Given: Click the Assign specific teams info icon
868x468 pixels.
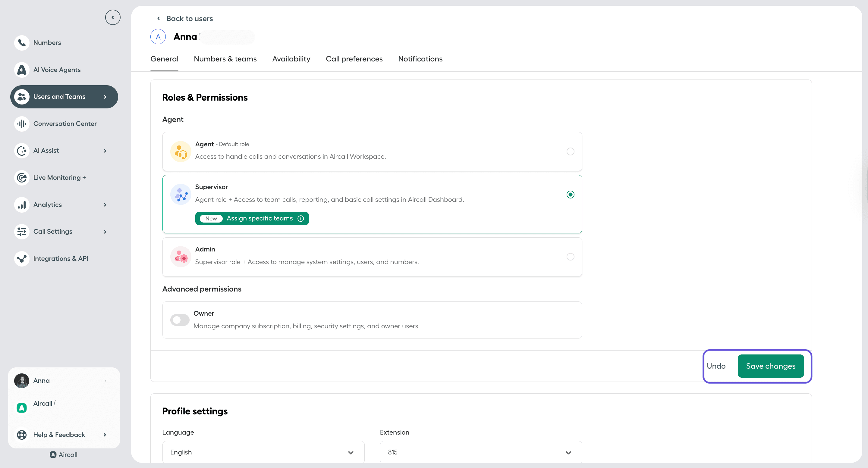Looking at the screenshot, I should [300, 218].
